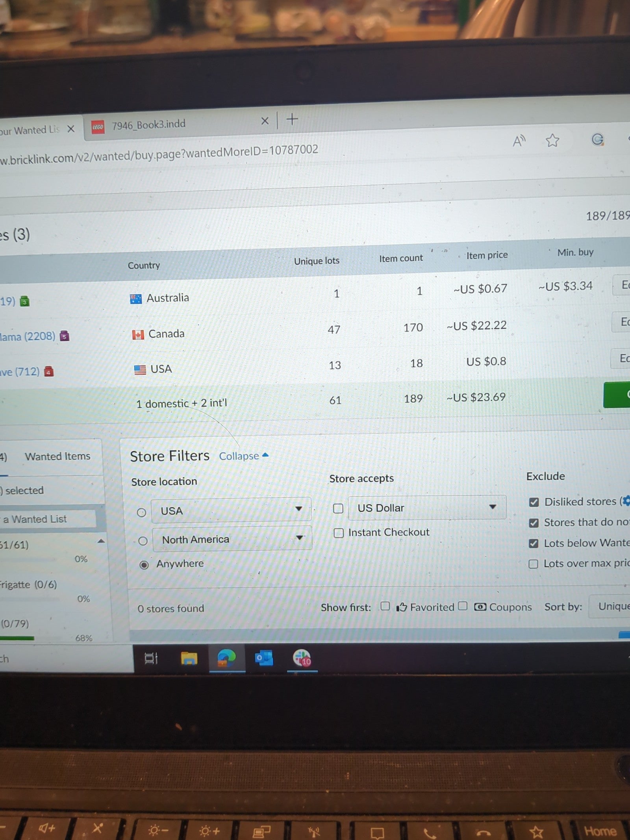The image size is (630, 840).
Task: Sort by the Item count column header
Action: coord(401,258)
